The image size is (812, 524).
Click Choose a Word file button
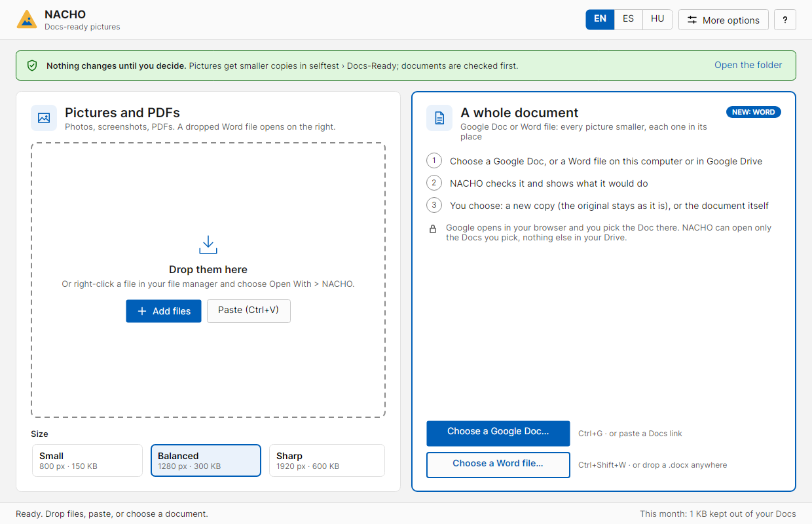(498, 464)
